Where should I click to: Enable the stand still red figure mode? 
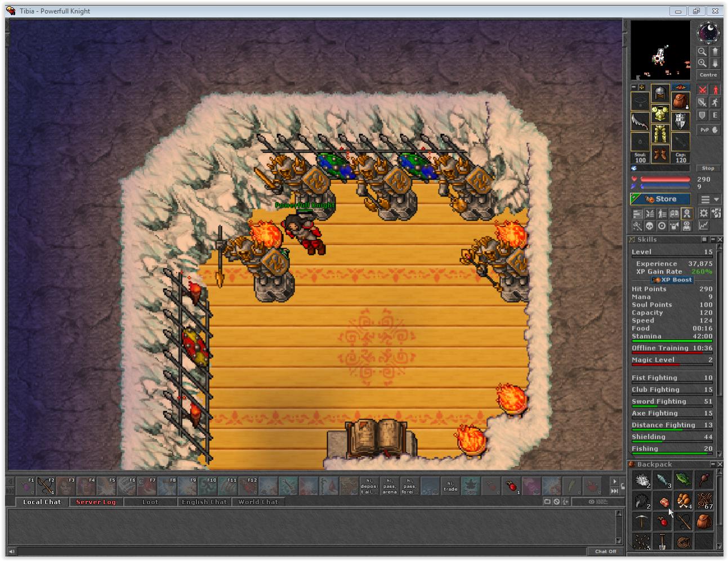pos(715,90)
